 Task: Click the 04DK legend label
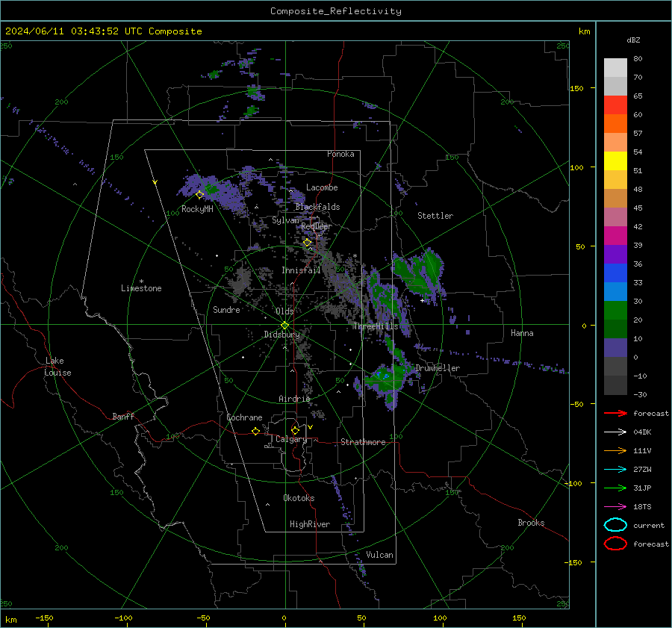pyautogui.click(x=642, y=432)
